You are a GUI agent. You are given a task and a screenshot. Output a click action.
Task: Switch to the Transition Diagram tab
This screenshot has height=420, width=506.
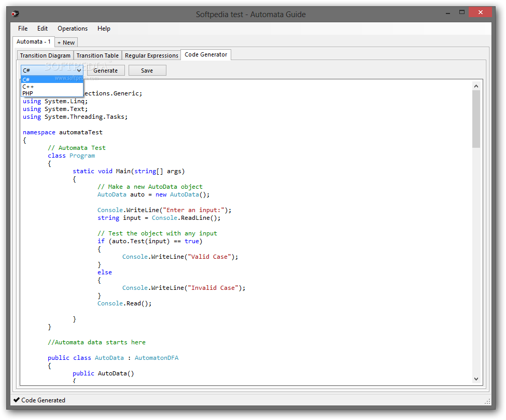(x=45, y=55)
